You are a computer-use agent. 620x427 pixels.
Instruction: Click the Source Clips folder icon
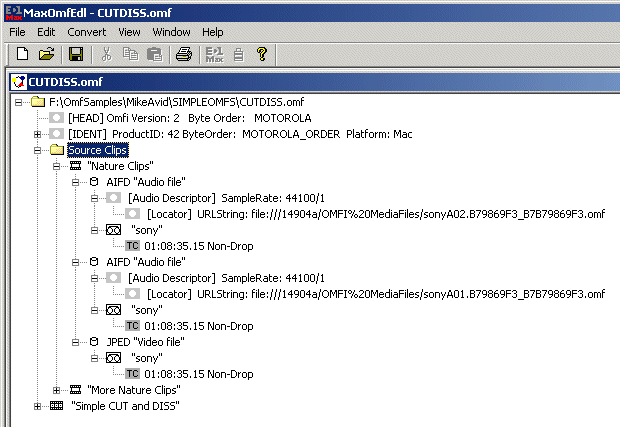pyautogui.click(x=57, y=150)
